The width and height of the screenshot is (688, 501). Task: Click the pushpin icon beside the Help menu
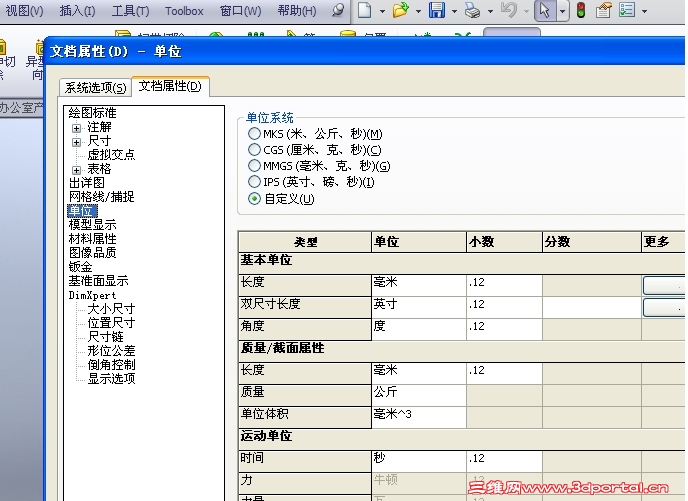point(338,10)
